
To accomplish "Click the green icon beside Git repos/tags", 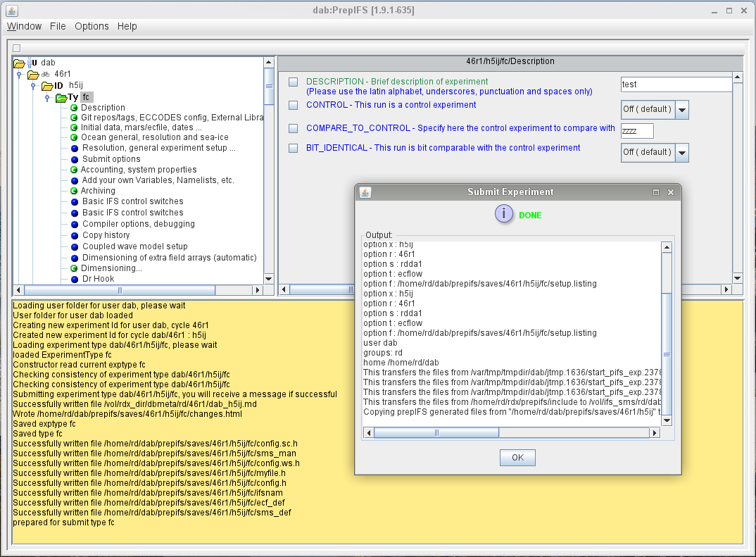I will (x=74, y=118).
